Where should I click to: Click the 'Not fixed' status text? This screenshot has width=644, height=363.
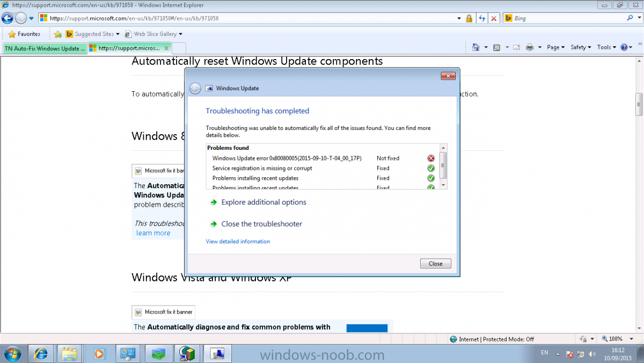388,158
